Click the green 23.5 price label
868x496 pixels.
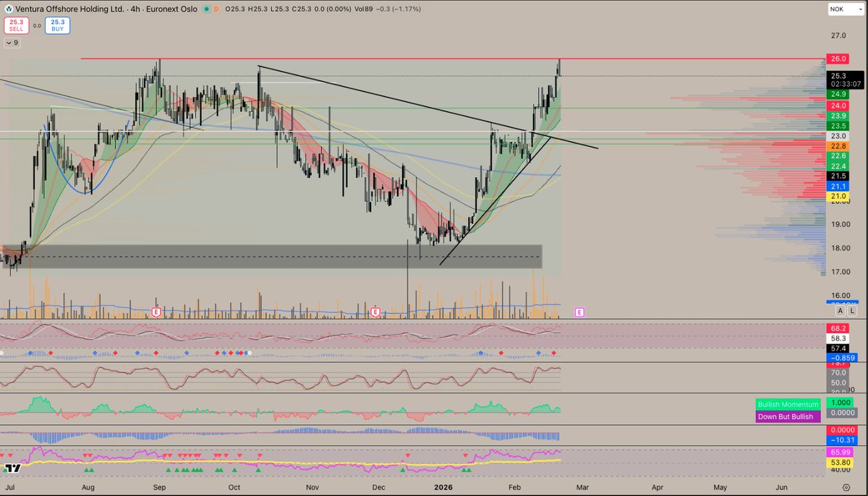(838, 126)
